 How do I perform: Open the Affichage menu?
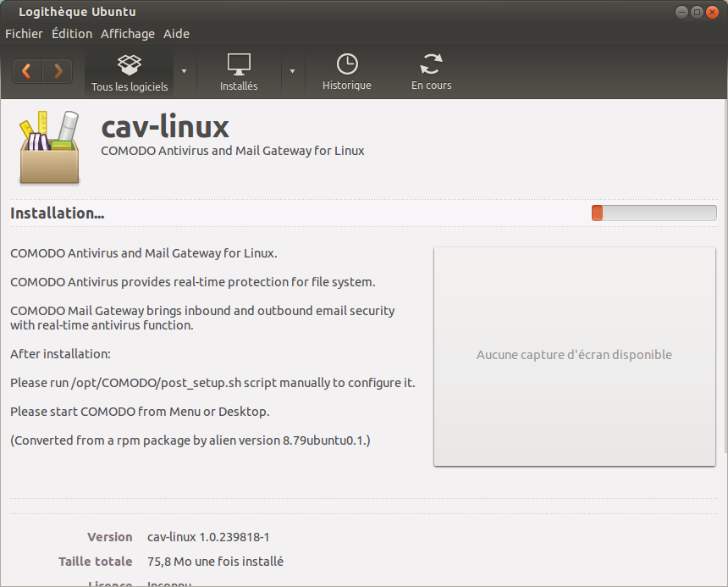tap(128, 34)
